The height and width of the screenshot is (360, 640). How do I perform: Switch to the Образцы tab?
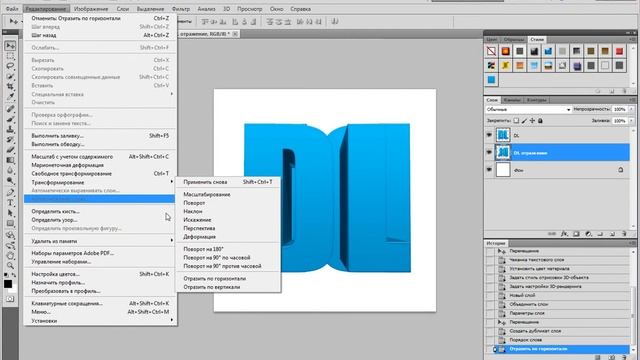(513, 40)
